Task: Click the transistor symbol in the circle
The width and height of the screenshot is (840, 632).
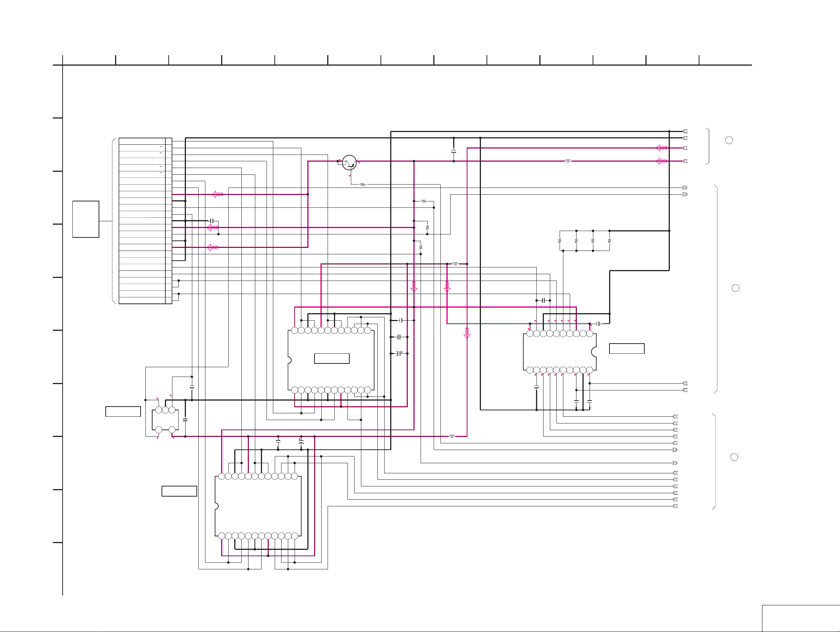Action: pos(349,163)
